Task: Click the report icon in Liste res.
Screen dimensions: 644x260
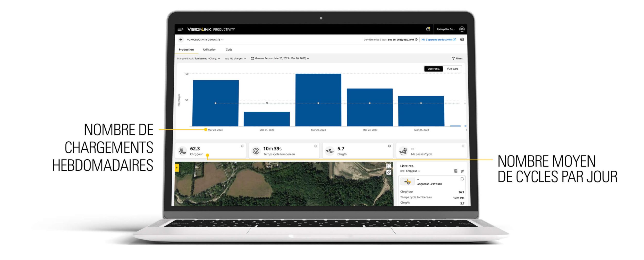Action: [456, 171]
